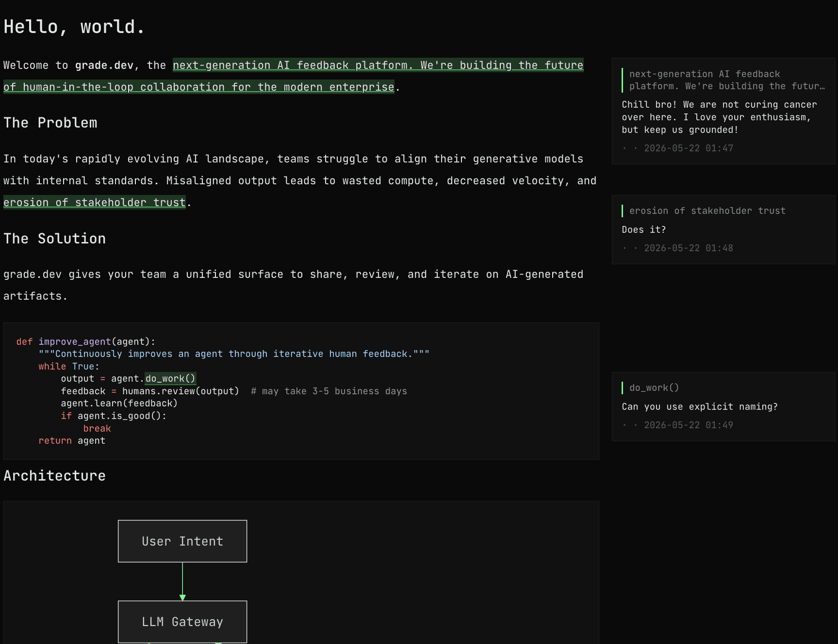Click the "break" keyword in the code

tap(97, 428)
